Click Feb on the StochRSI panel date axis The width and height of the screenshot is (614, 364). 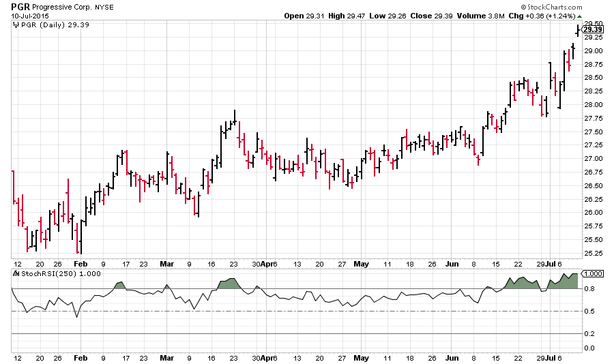pos(81,358)
